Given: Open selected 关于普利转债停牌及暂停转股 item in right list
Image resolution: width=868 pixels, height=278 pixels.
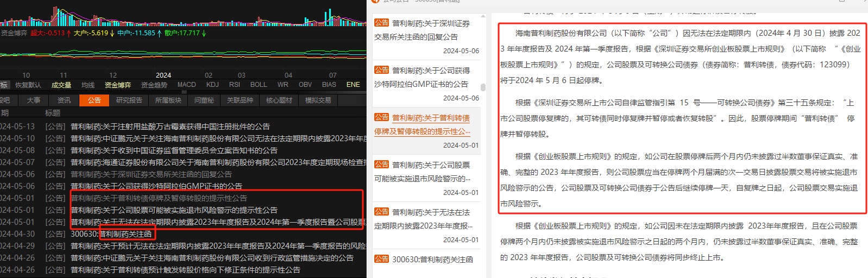Looking at the screenshot, I should tap(426, 131).
